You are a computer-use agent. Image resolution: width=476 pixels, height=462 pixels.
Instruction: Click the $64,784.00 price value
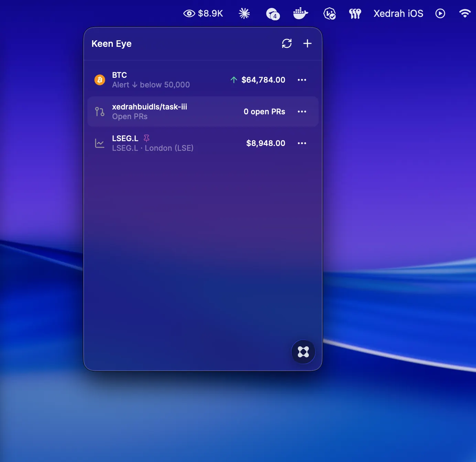[263, 80]
